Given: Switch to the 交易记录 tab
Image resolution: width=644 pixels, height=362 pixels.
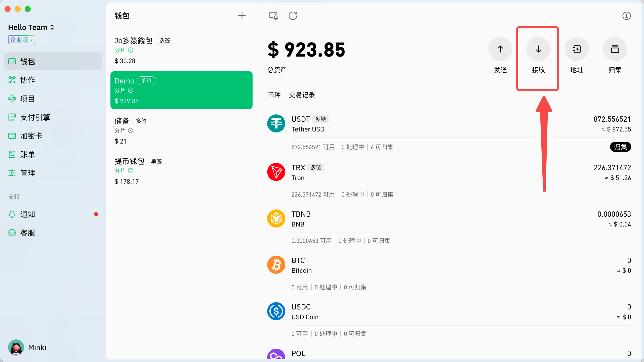Looking at the screenshot, I should pos(302,95).
